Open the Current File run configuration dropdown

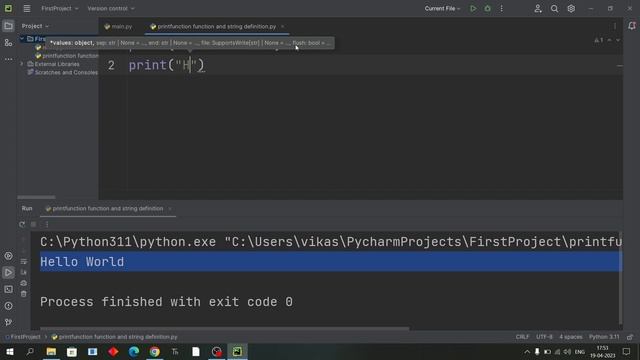pos(442,9)
